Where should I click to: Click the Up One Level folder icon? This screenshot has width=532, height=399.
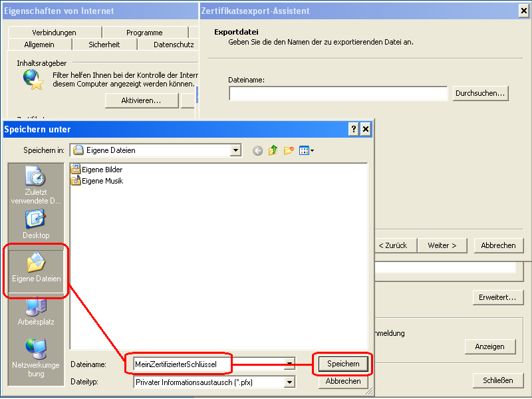[x=273, y=150]
